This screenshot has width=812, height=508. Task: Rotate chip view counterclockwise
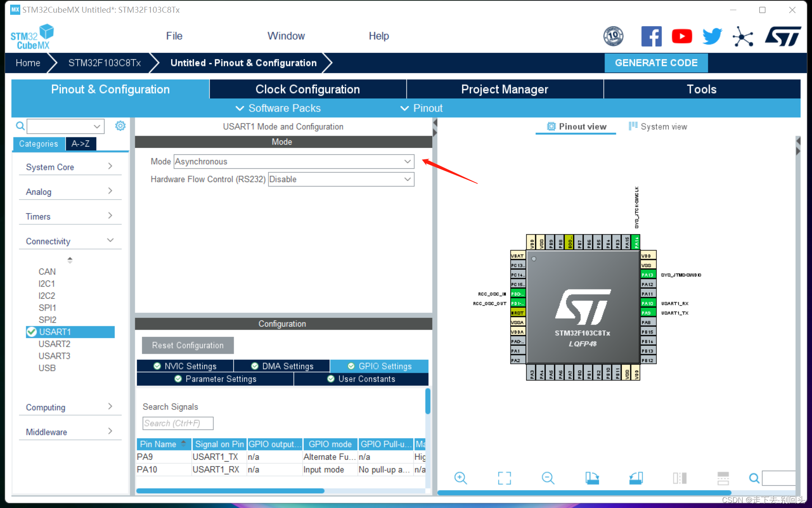tap(636, 478)
